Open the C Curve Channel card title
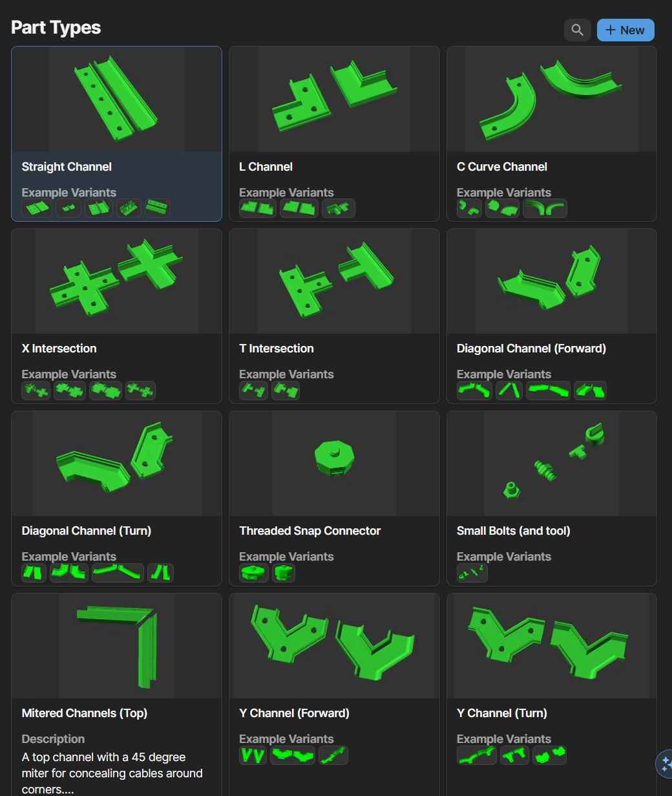672x796 pixels. click(x=502, y=167)
